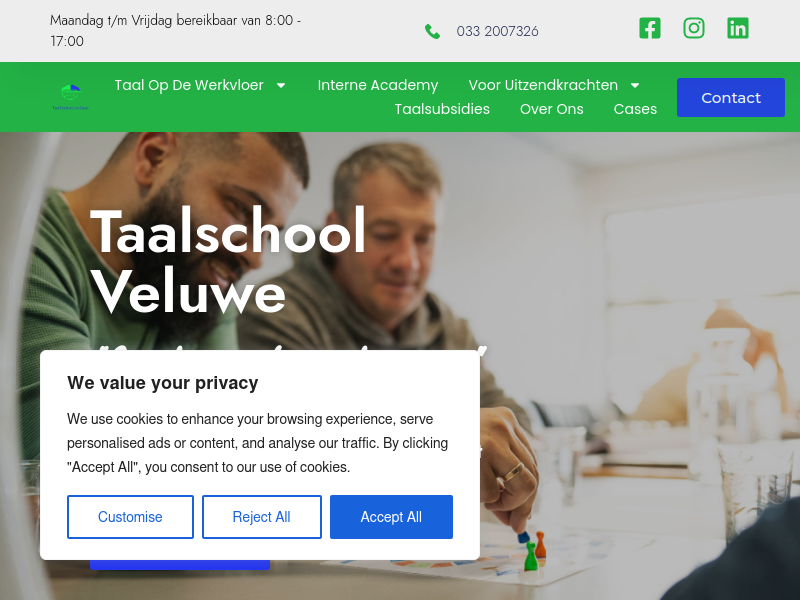Viewport: 800px width, 600px height.
Task: Expand the Taal Op De Werkvloer arrow
Action: tap(281, 85)
